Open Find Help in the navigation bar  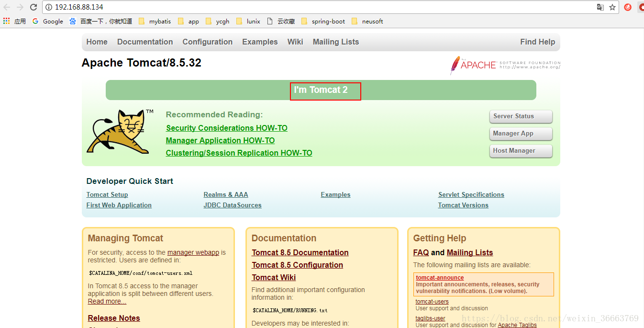(538, 42)
